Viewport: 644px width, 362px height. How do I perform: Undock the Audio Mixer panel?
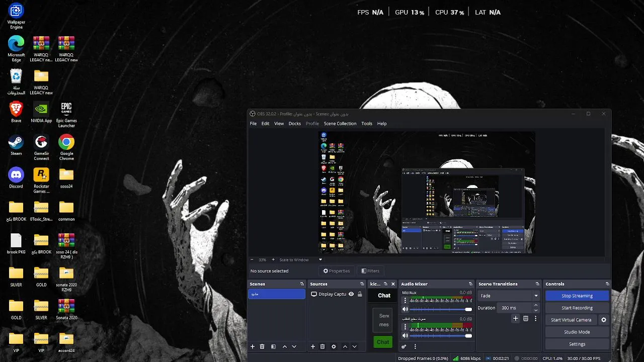point(470,284)
